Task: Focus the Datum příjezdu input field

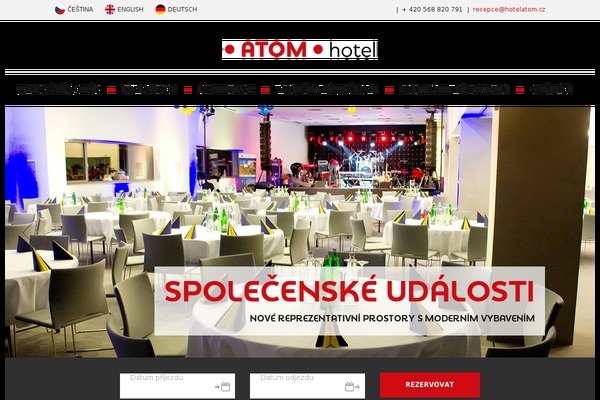Action: (178, 386)
